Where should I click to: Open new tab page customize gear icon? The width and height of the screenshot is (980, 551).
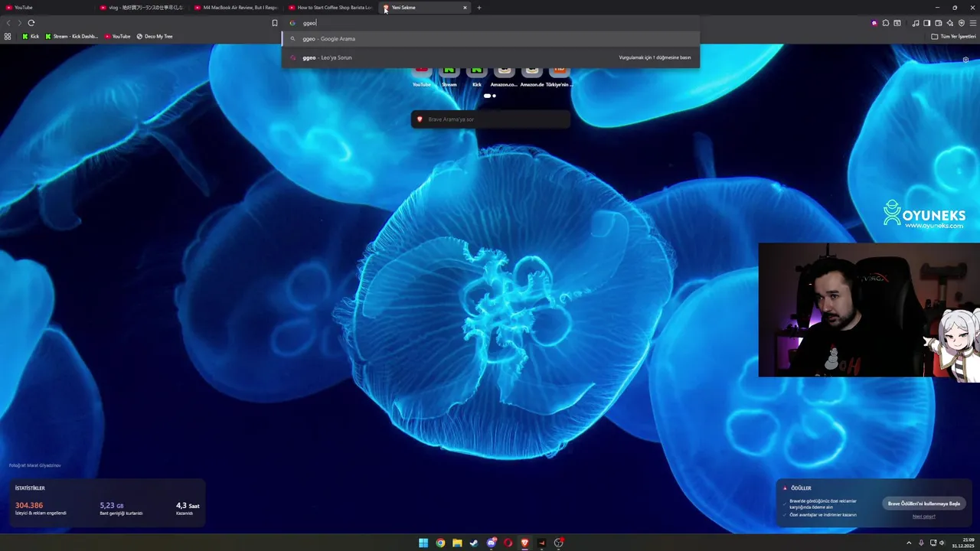click(x=966, y=60)
